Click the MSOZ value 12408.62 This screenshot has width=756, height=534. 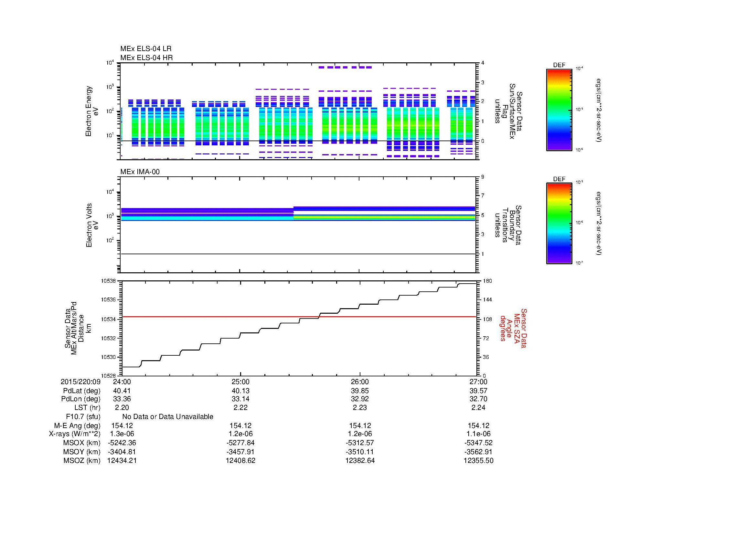241,461
